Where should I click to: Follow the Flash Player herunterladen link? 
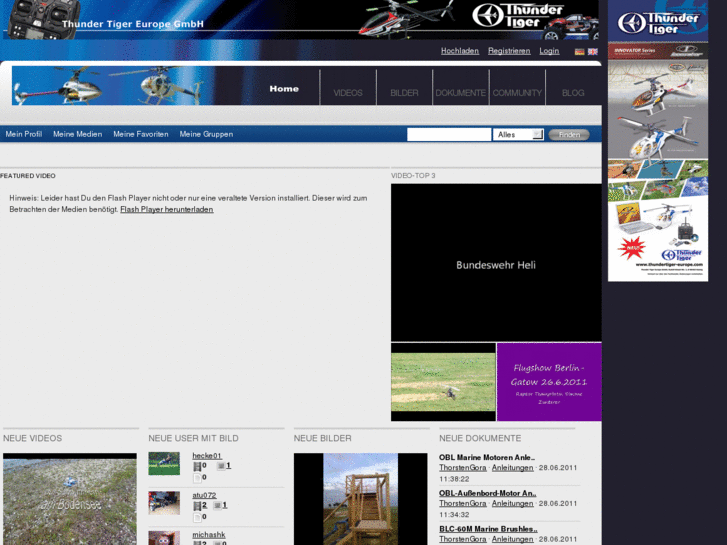point(166,210)
